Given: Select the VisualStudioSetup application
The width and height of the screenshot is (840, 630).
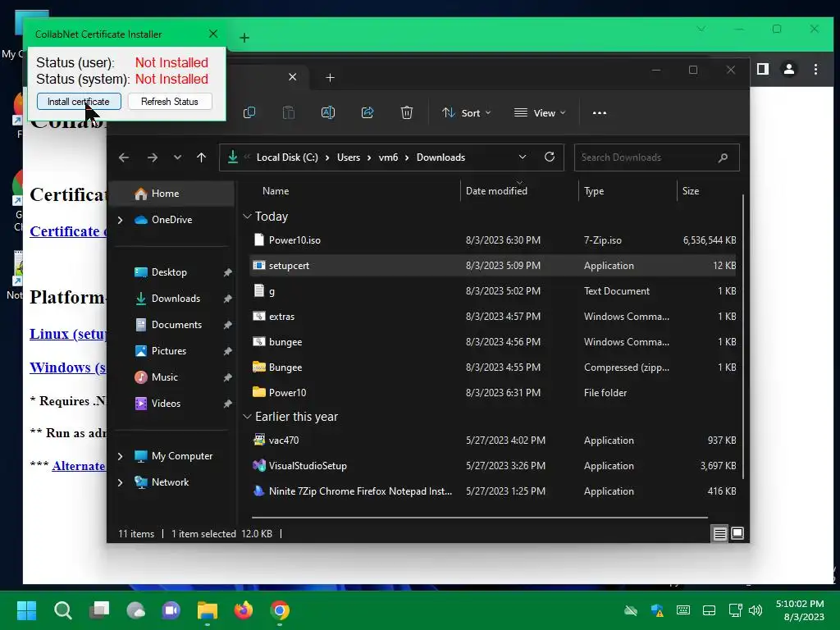Looking at the screenshot, I should coord(493,466).
